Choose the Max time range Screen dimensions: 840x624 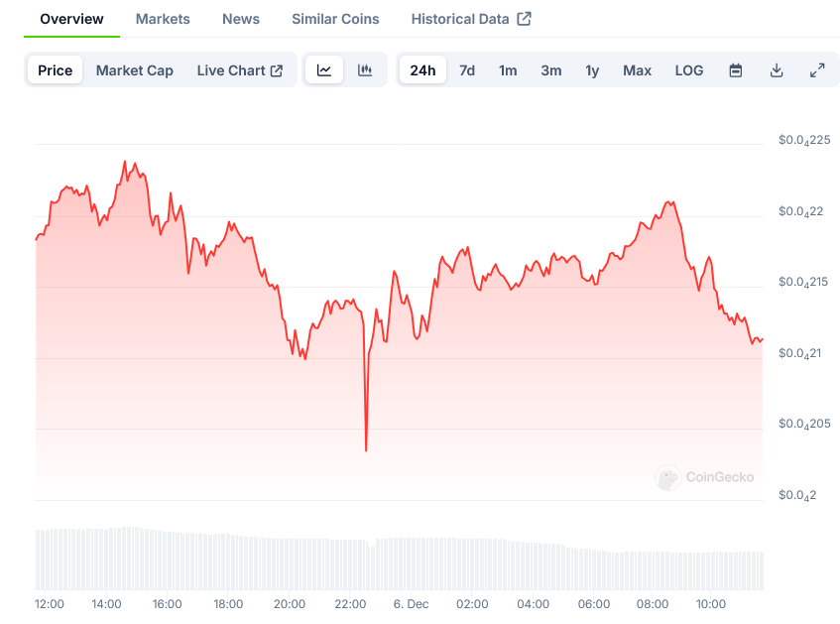pyautogui.click(x=637, y=70)
